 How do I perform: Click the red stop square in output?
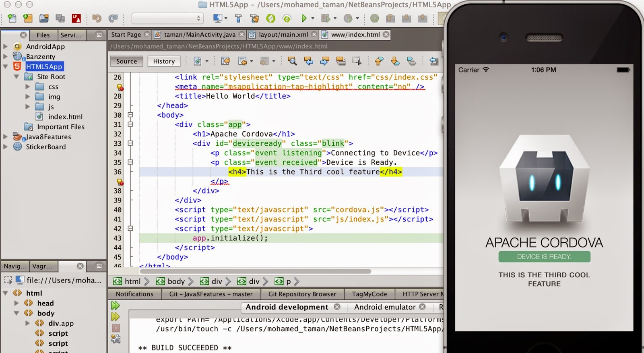click(x=116, y=328)
